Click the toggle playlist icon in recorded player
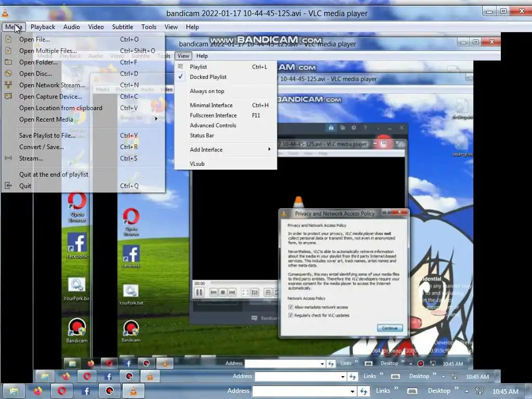532x399 pixels. click(x=268, y=292)
